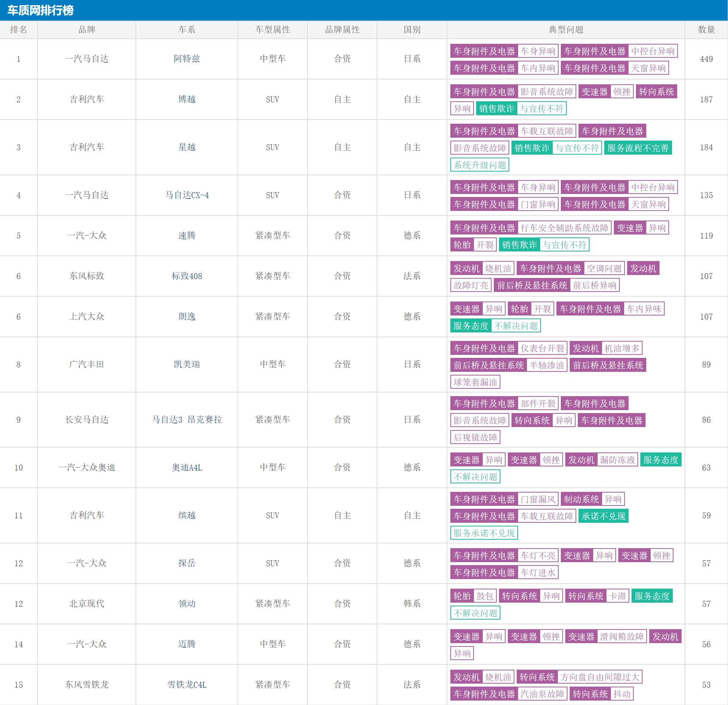Click the 漏防冻液 tag for 奥迪A4L
This screenshot has height=705, width=728.
point(617,460)
